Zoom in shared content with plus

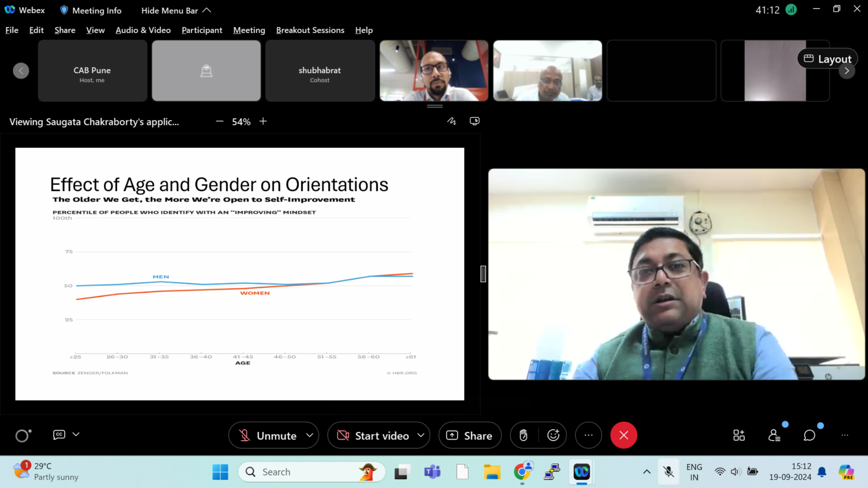[x=263, y=121]
